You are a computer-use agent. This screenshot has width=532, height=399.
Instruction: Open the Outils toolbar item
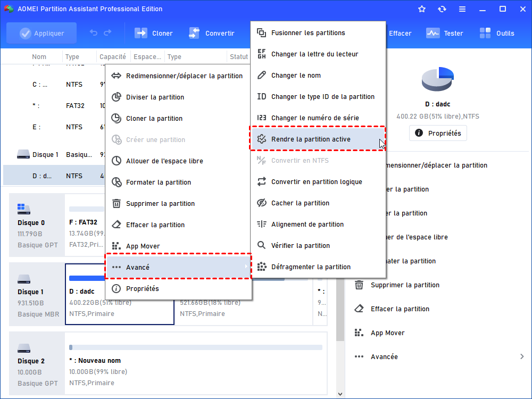tap(497, 33)
